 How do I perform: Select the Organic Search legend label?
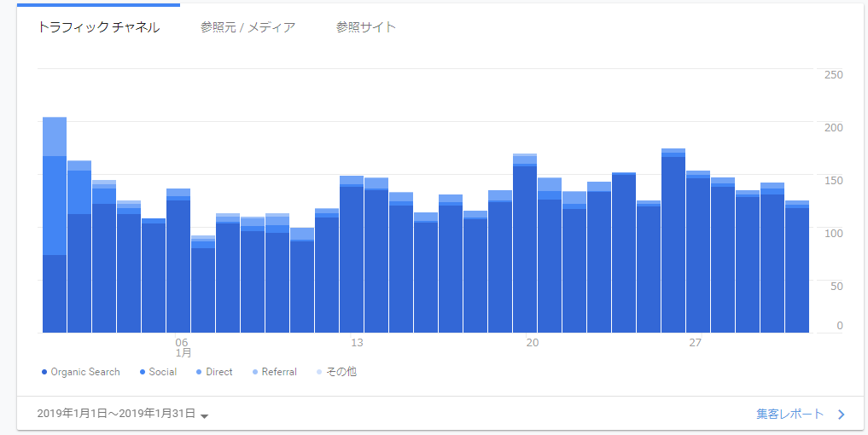click(x=85, y=372)
